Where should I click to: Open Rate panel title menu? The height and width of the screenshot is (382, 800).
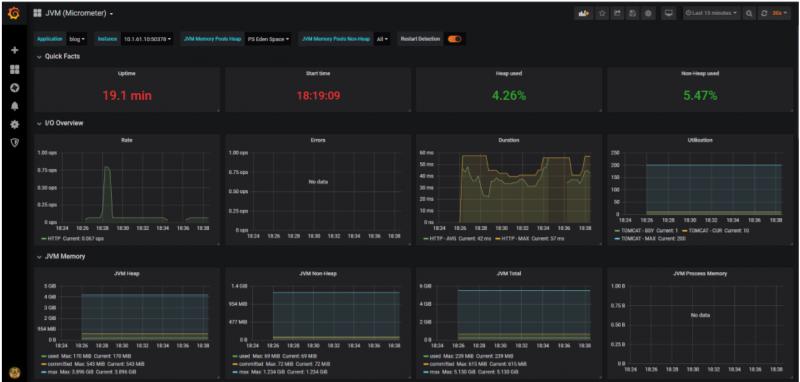[x=127, y=140]
